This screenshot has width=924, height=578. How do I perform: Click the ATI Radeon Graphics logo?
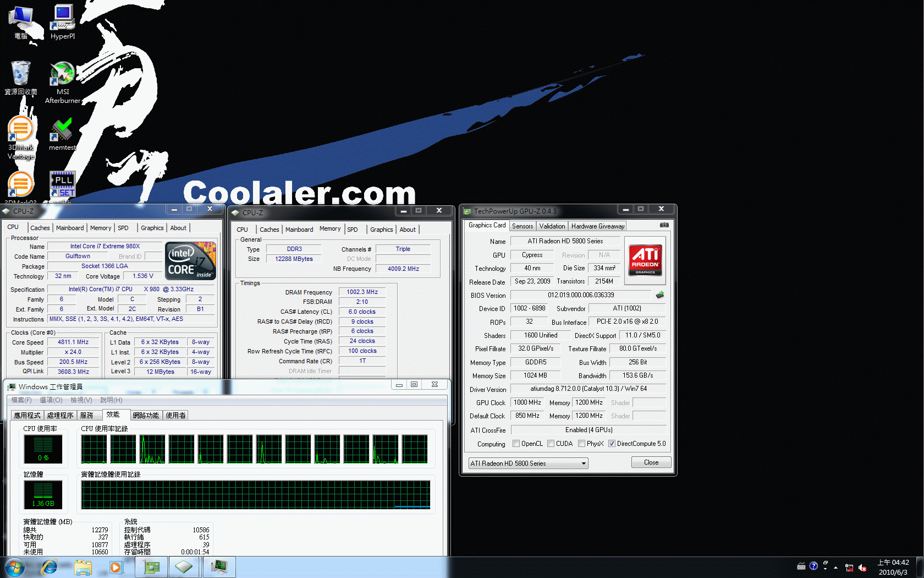(x=645, y=260)
